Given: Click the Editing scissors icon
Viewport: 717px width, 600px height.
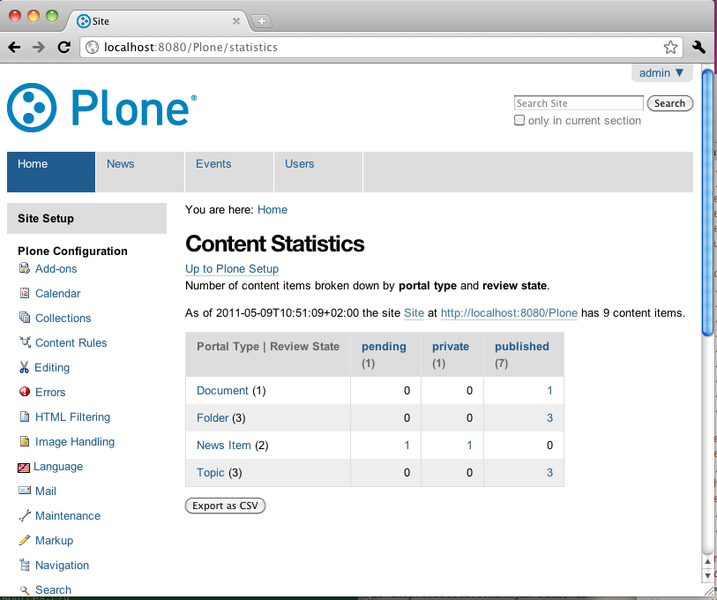Looking at the screenshot, I should pos(25,367).
